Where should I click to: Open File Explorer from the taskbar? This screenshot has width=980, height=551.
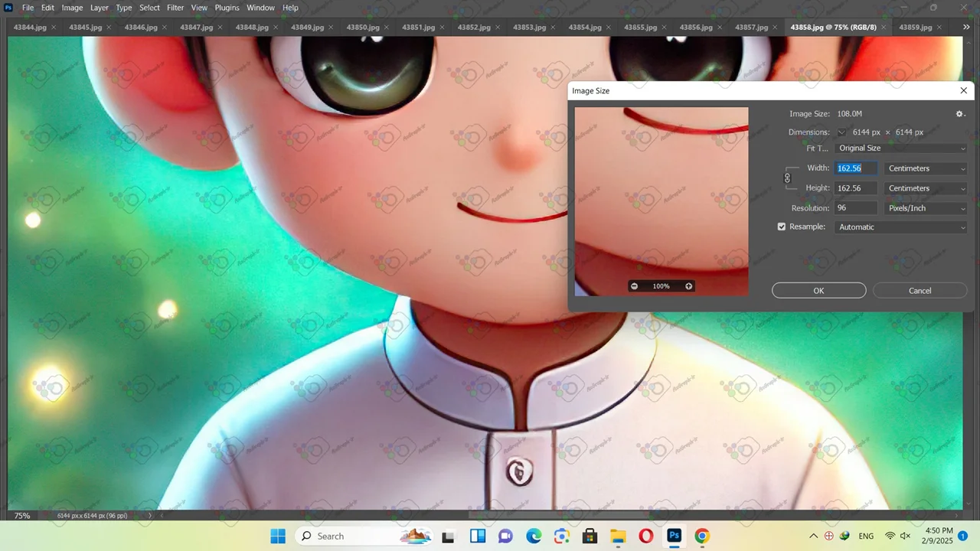tap(618, 536)
